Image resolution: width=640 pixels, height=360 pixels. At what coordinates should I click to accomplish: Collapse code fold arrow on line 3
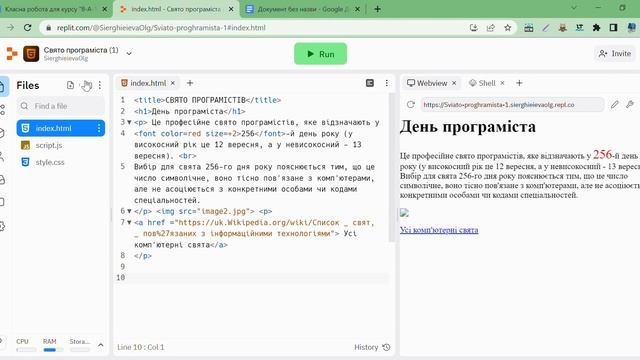click(129, 122)
